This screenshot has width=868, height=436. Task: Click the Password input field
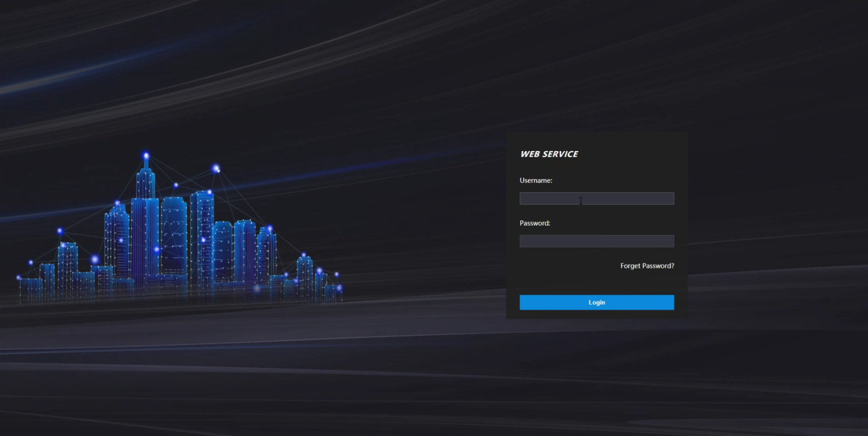click(x=596, y=241)
